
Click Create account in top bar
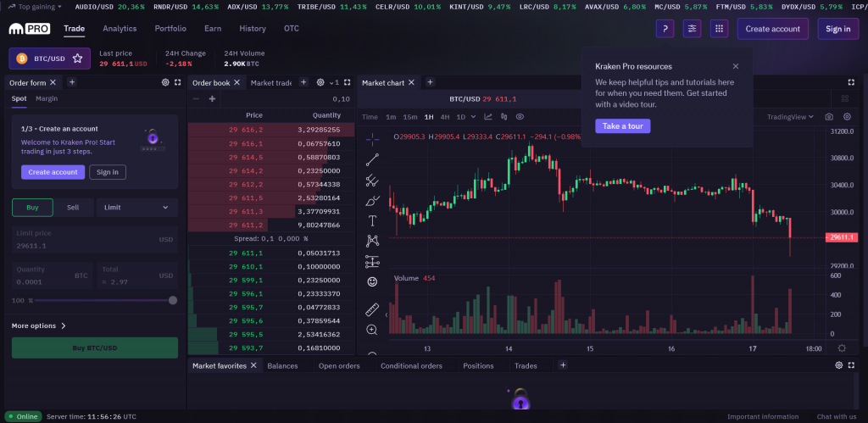tap(773, 29)
